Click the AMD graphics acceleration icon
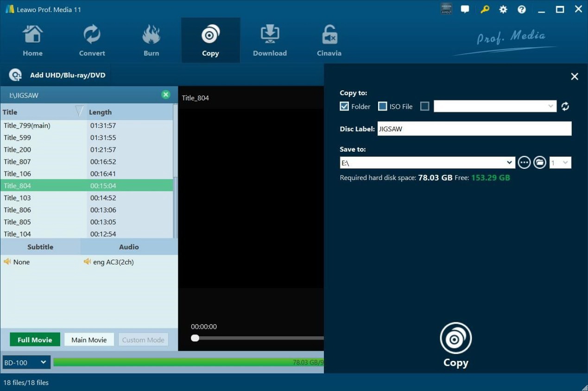Viewport: 588px width, 391px height. pos(446,9)
